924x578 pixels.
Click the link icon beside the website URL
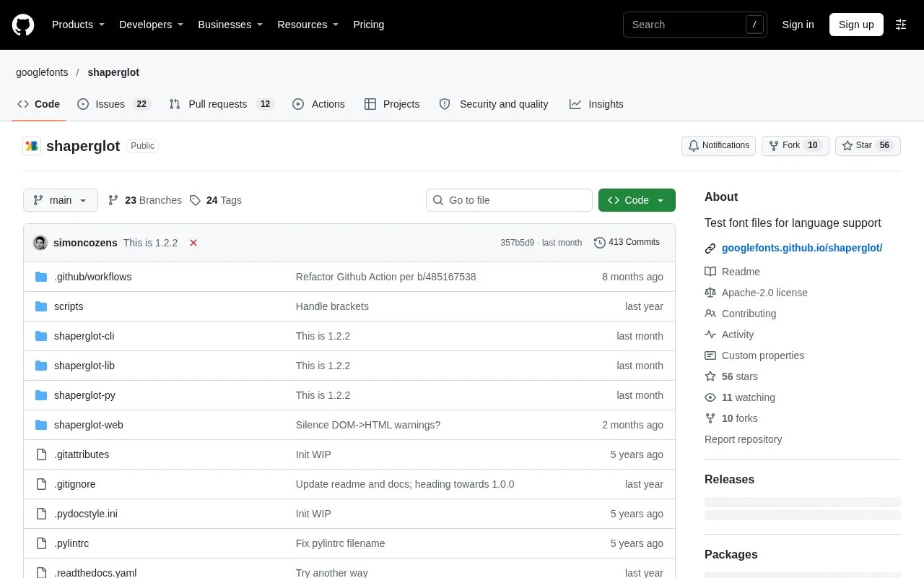click(710, 249)
